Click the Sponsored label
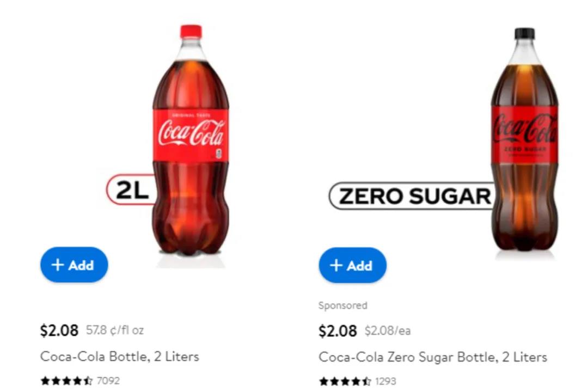The width and height of the screenshot is (588, 392). pyautogui.click(x=342, y=305)
